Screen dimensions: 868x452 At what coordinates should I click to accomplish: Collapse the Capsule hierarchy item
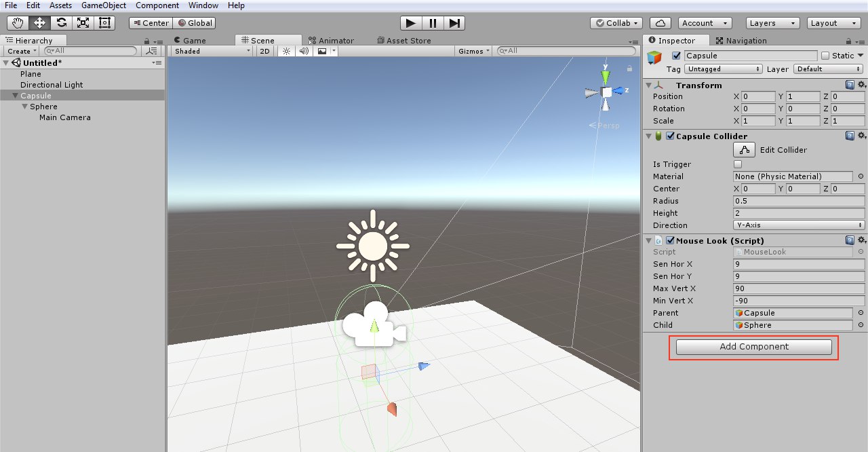15,96
